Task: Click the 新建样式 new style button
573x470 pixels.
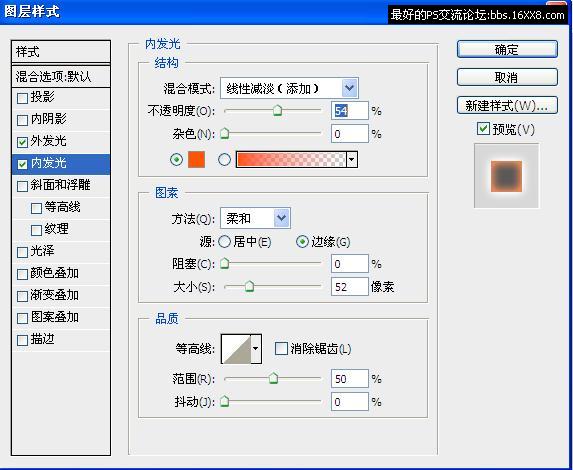Action: [x=507, y=106]
